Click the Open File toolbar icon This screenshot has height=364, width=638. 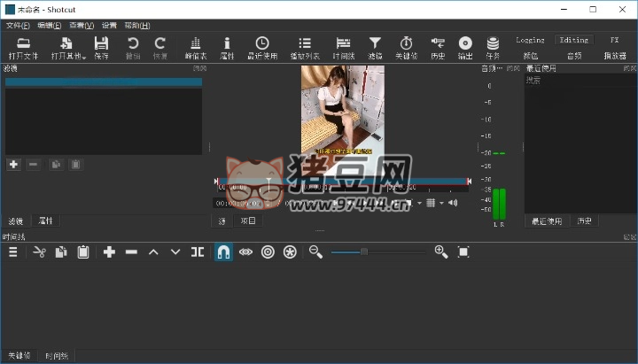click(x=23, y=43)
